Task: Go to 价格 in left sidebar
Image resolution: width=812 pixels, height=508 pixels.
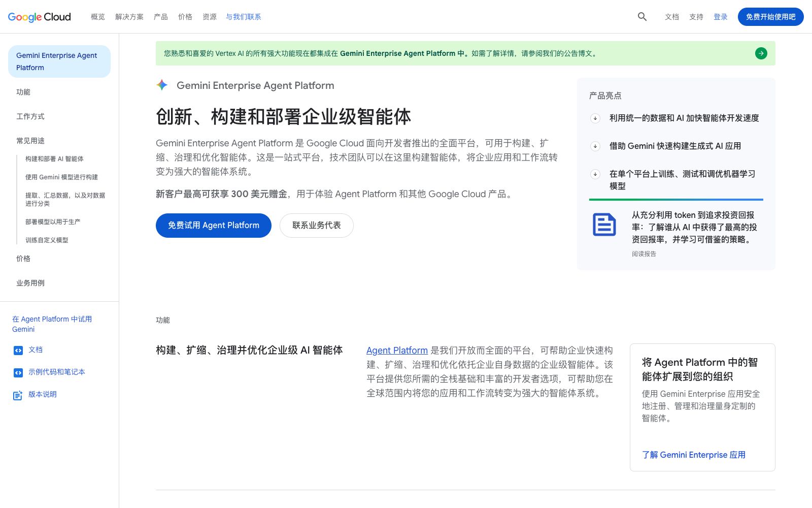Action: click(x=23, y=259)
